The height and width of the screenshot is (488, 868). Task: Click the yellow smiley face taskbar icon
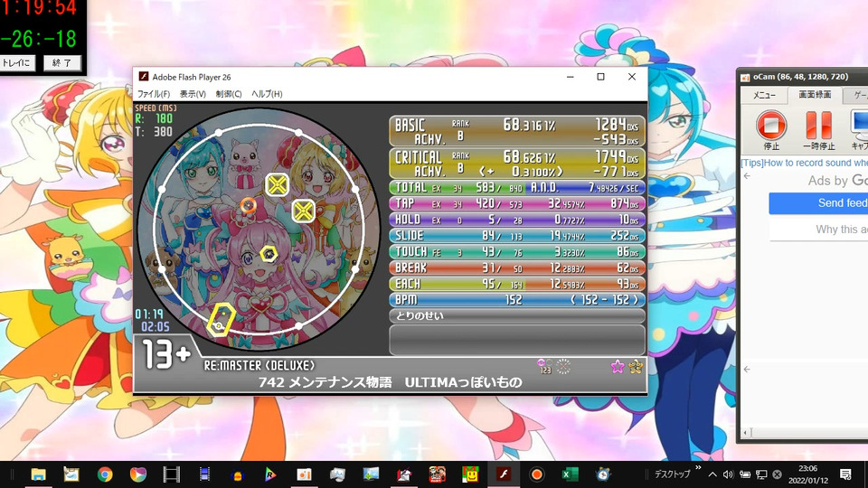click(x=470, y=474)
